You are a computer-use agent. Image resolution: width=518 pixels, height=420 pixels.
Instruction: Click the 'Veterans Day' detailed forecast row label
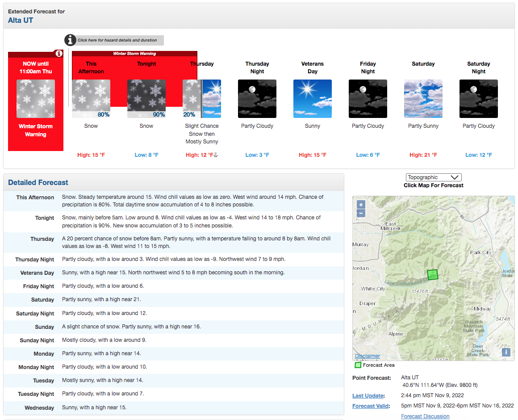pos(37,273)
